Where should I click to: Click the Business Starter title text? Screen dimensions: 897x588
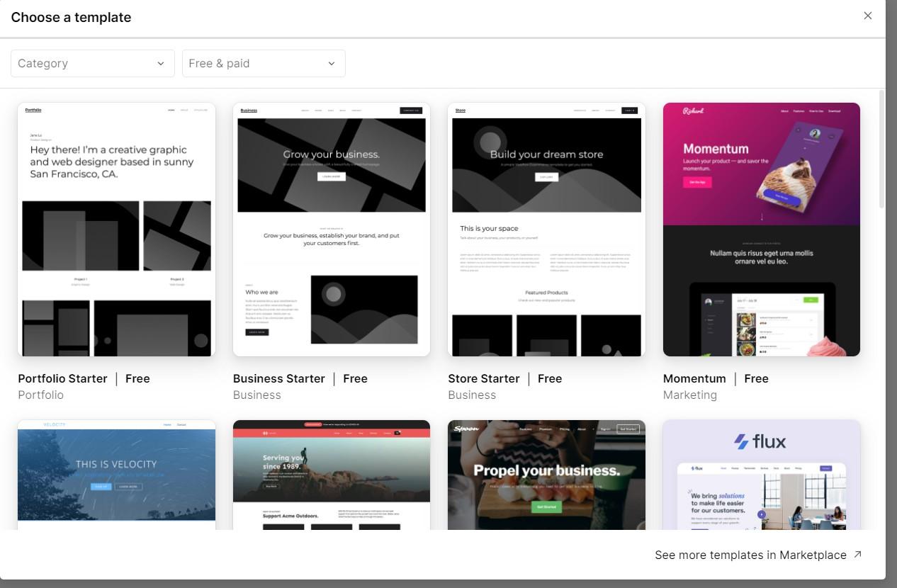(279, 378)
